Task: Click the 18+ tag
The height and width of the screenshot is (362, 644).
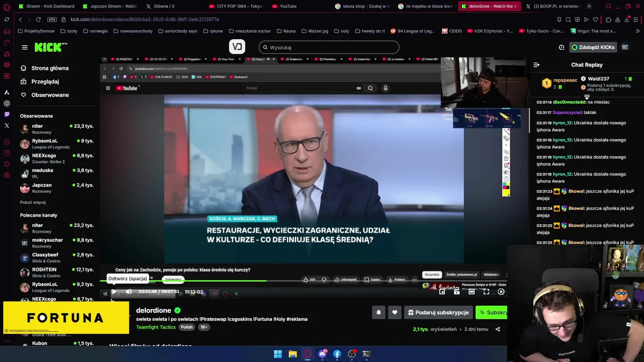Action: coord(204,327)
